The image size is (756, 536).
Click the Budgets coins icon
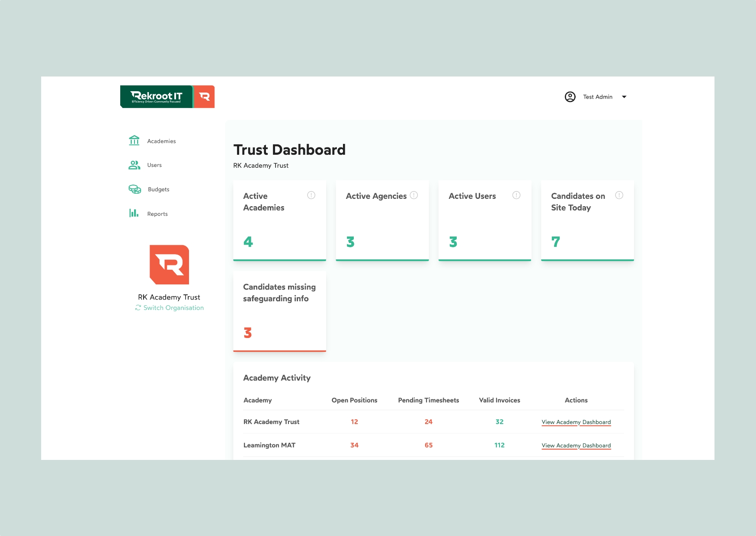pyautogui.click(x=135, y=189)
